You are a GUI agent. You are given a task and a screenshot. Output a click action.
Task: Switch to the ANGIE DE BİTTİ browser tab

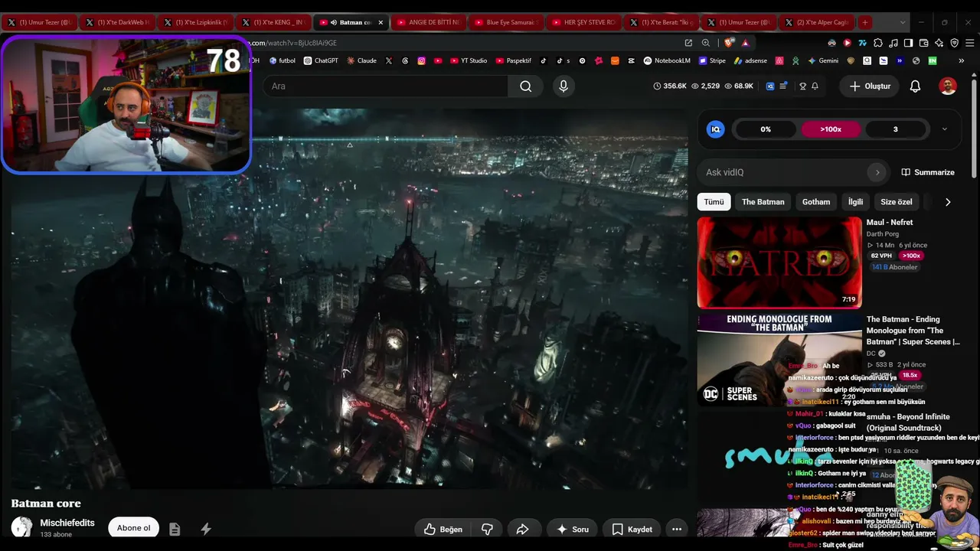pyautogui.click(x=428, y=22)
